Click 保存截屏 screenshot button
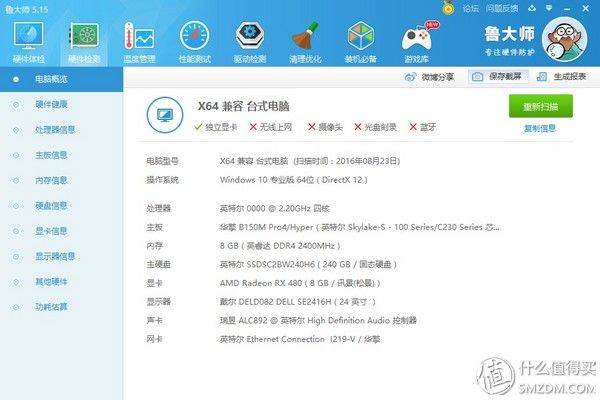Viewport: 600px width, 400px height. click(x=498, y=77)
